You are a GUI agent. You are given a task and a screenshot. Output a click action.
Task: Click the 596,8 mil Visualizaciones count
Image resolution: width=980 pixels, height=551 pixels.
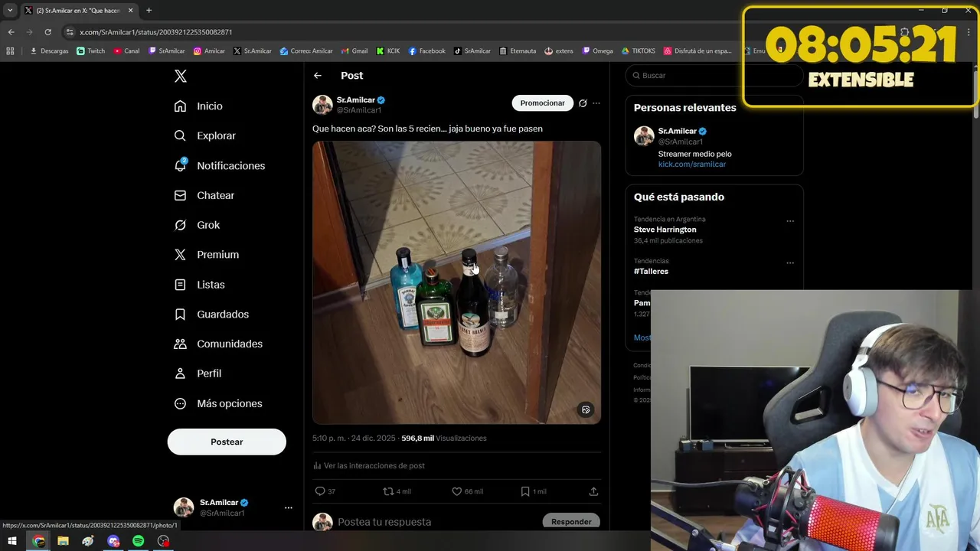(x=444, y=439)
